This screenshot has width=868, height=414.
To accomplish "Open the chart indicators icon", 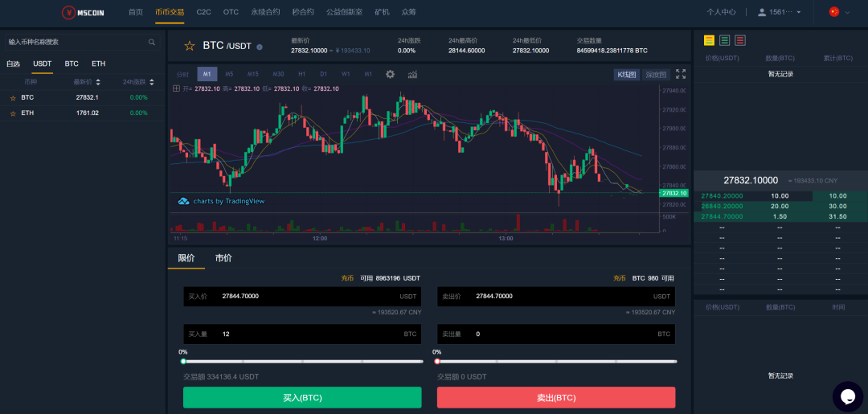I will [x=412, y=74].
